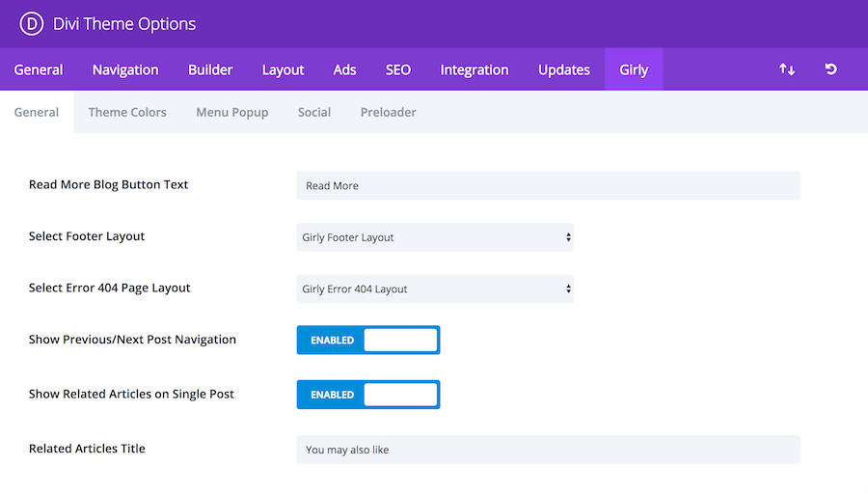Click the Read More Blog Button Text field
The height and width of the screenshot is (493, 868).
548,185
